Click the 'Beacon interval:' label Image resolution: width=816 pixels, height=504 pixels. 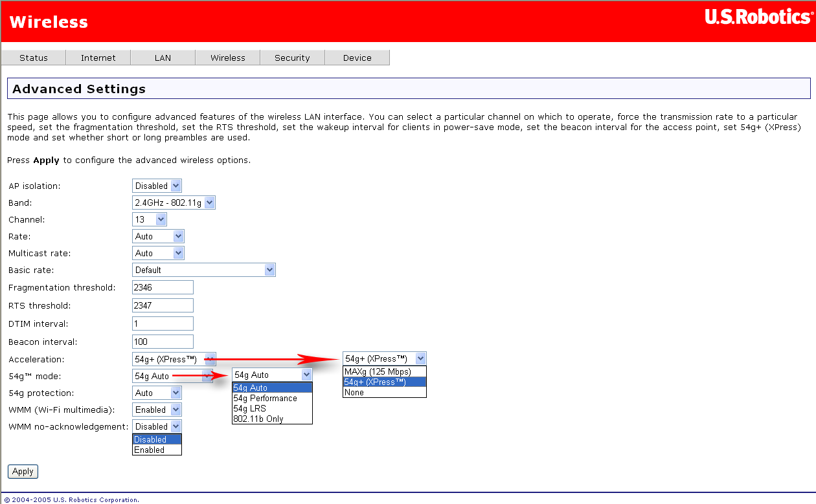pos(43,342)
